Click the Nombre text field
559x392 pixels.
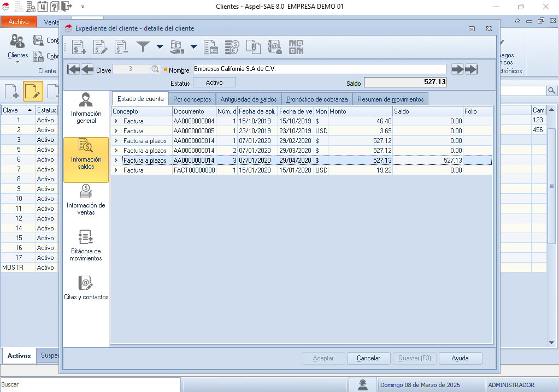tap(319, 69)
